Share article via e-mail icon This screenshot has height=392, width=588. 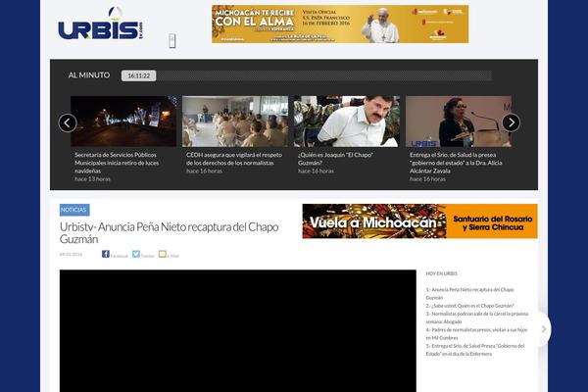point(163,254)
